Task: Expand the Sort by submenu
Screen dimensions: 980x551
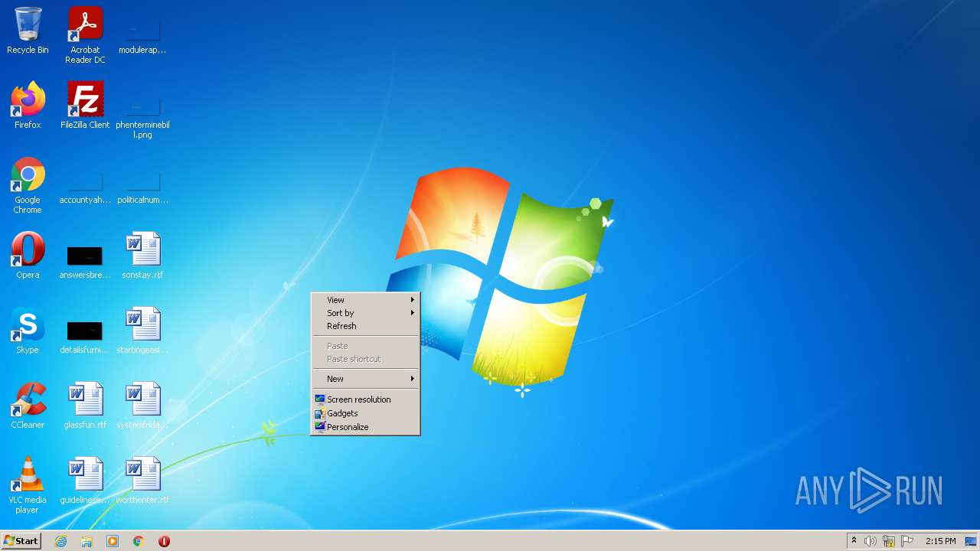Action: [365, 313]
